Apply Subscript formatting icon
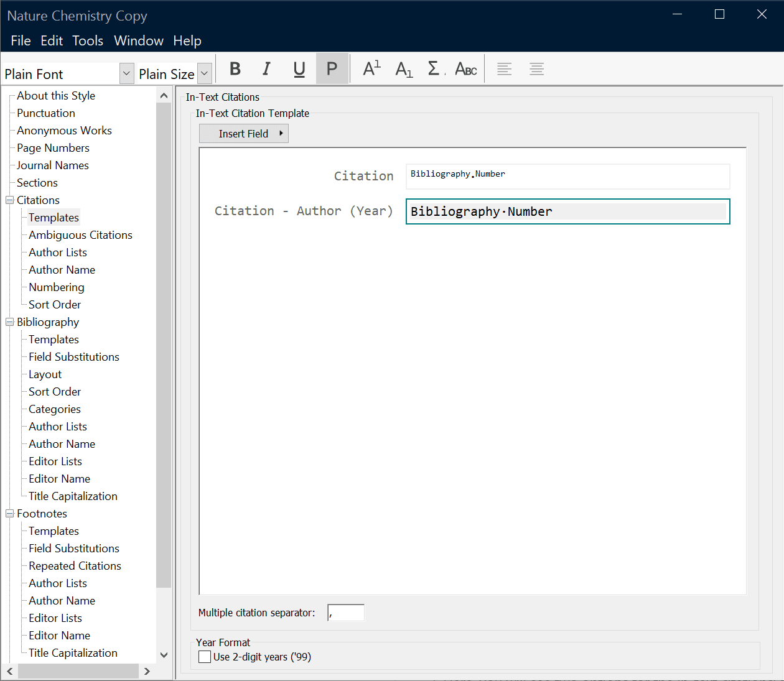This screenshot has width=784, height=681. tap(404, 69)
